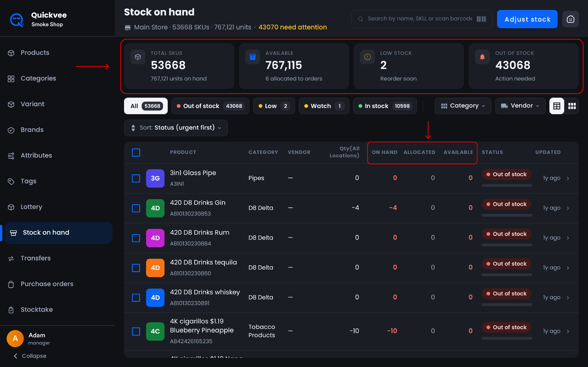Check the 4K cigarillos Blueberry Pineapple row
588x367 pixels.
(136, 331)
